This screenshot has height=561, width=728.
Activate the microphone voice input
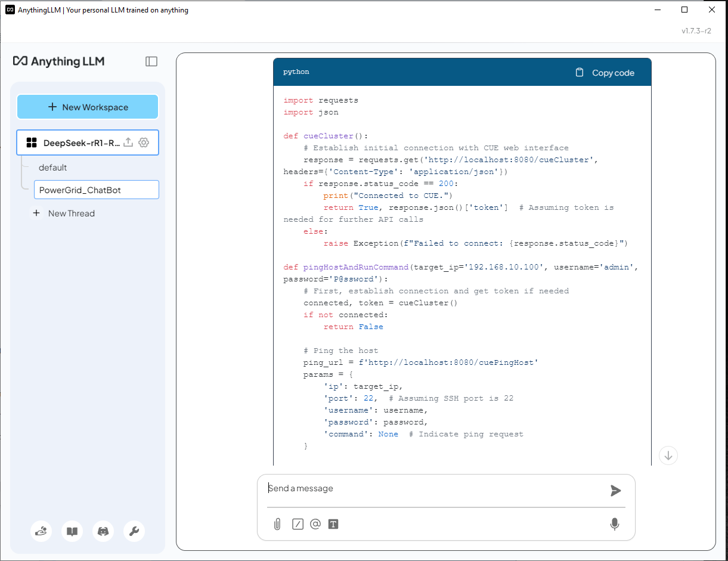point(615,524)
